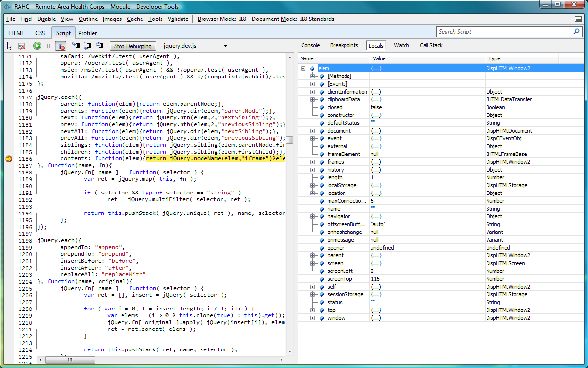Viewport: 588px width, 368px height.
Task: Click the Stop Debugging button
Action: [133, 46]
